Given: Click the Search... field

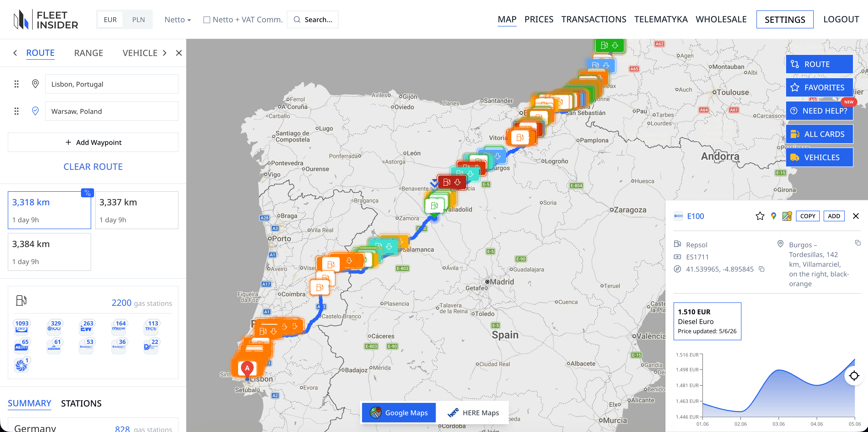Looking at the screenshot, I should (312, 20).
